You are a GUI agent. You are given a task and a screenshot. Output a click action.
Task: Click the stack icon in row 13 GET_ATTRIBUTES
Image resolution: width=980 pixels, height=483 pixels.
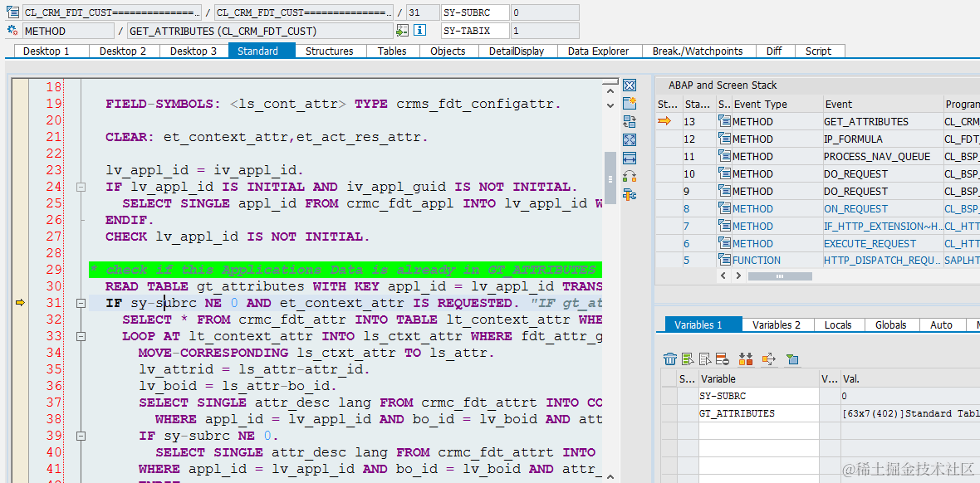pos(724,121)
